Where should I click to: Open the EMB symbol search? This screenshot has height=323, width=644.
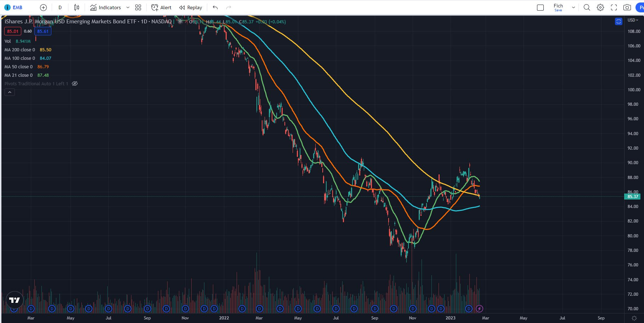(x=13, y=7)
